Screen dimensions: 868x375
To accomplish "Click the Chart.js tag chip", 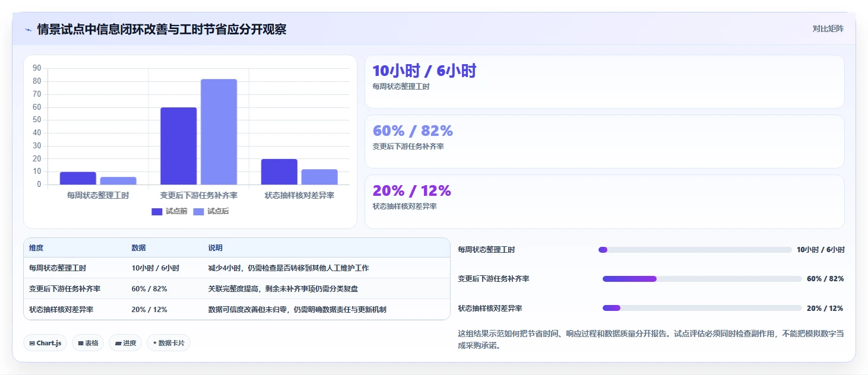I will pyautogui.click(x=45, y=343).
